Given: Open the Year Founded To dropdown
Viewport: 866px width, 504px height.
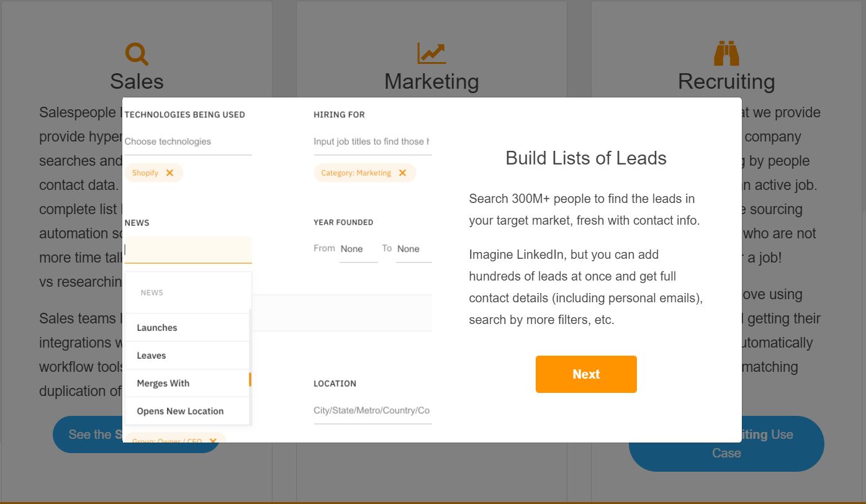Looking at the screenshot, I should coord(413,249).
